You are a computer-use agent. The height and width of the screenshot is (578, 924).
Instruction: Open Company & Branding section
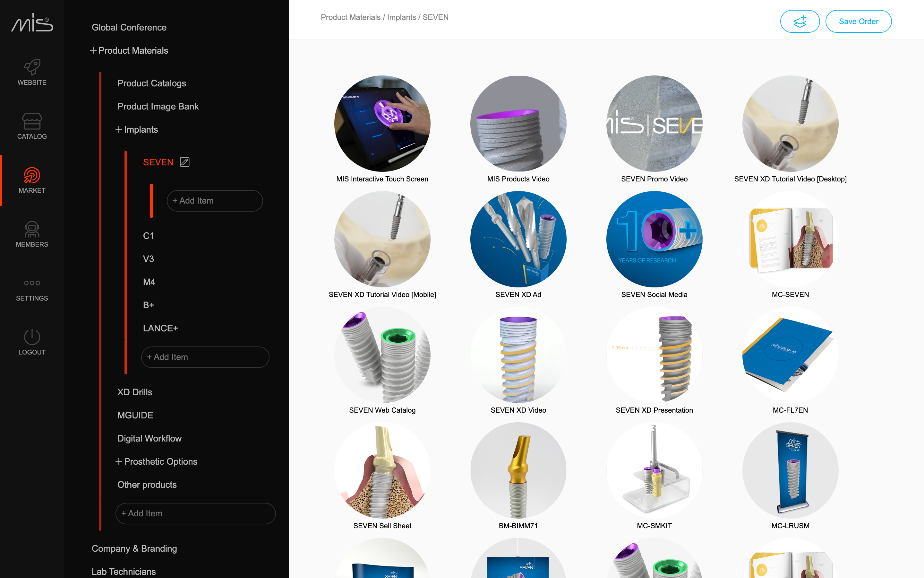(134, 548)
